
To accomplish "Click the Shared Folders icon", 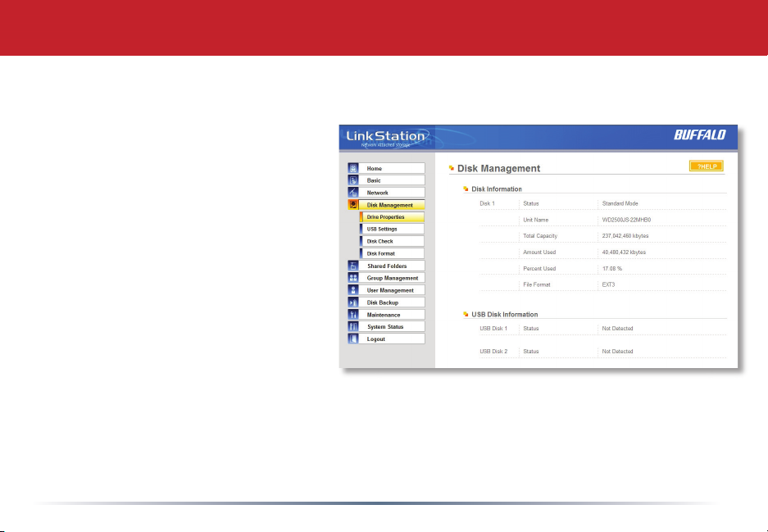I will (353, 266).
